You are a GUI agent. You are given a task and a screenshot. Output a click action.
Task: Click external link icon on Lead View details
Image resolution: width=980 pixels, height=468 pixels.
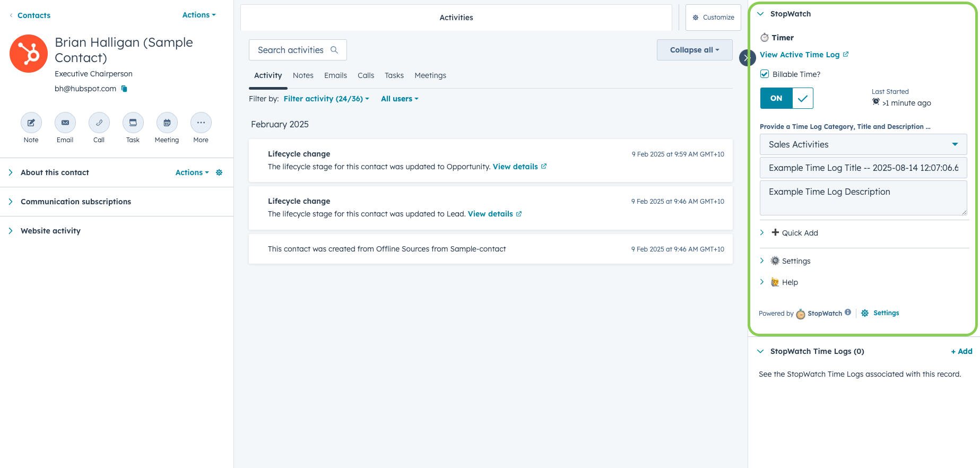pos(519,214)
